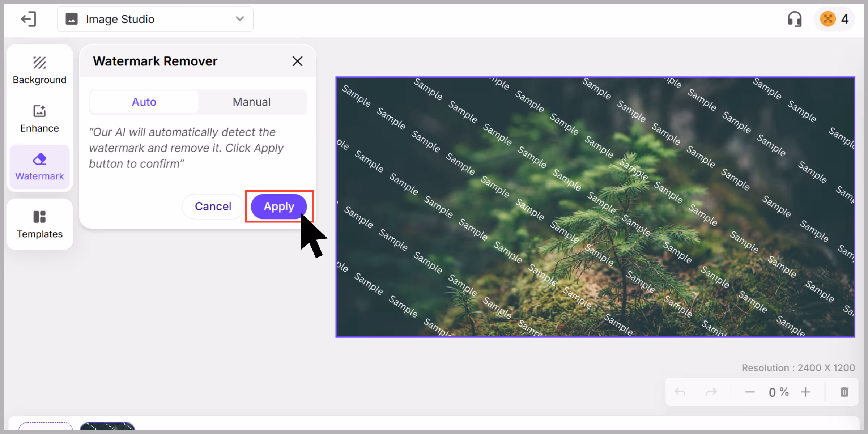Switch to the Auto tab
Image resolution: width=868 pixels, height=434 pixels.
[x=144, y=102]
